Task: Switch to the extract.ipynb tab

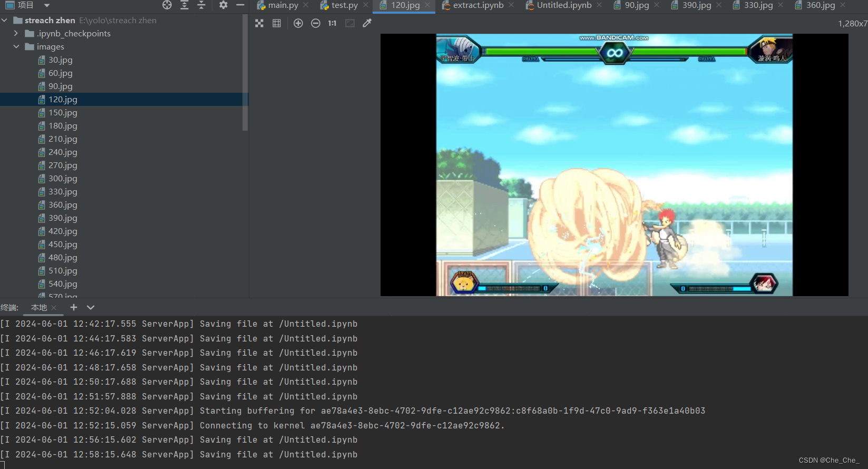Action: (477, 5)
